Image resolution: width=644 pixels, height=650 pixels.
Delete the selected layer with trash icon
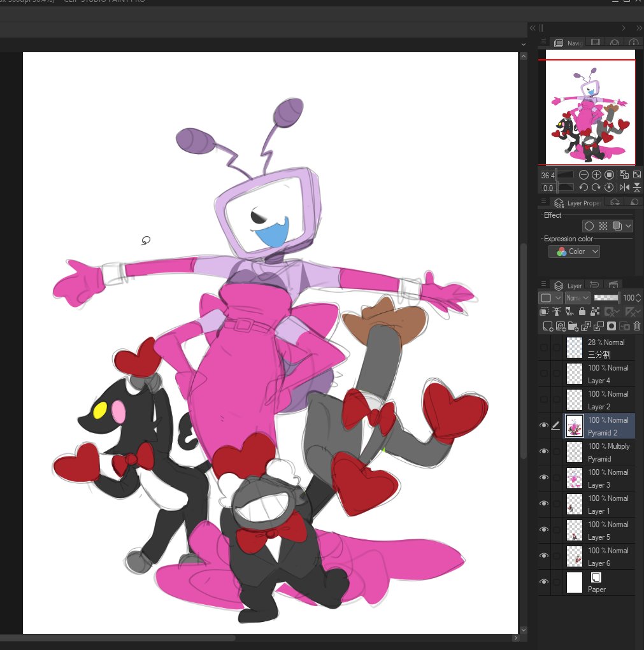[637, 326]
